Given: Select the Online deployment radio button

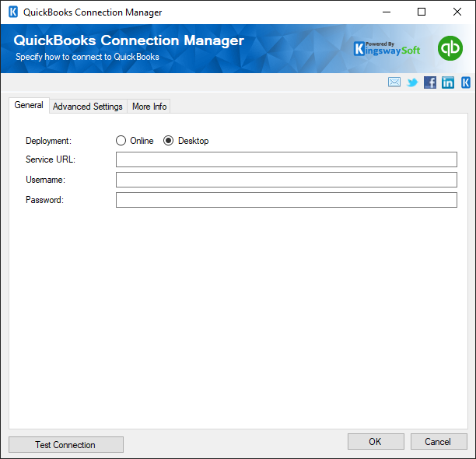Looking at the screenshot, I should click(x=121, y=141).
